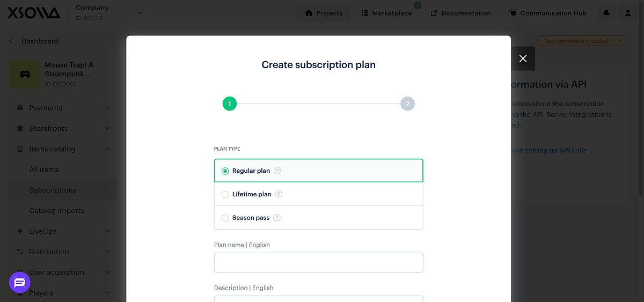
Task: Open the Marketplace tab
Action: tap(386, 13)
